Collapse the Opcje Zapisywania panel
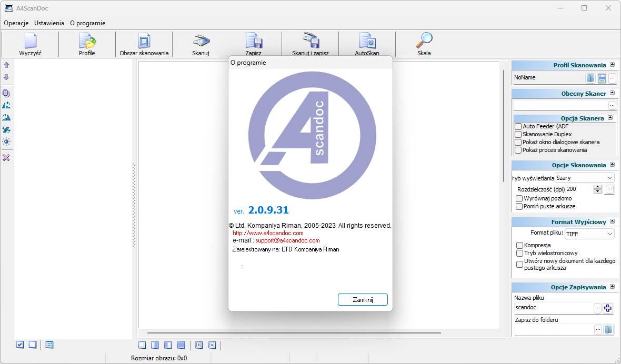Image resolution: width=621 pixels, height=364 pixels. coord(612,287)
